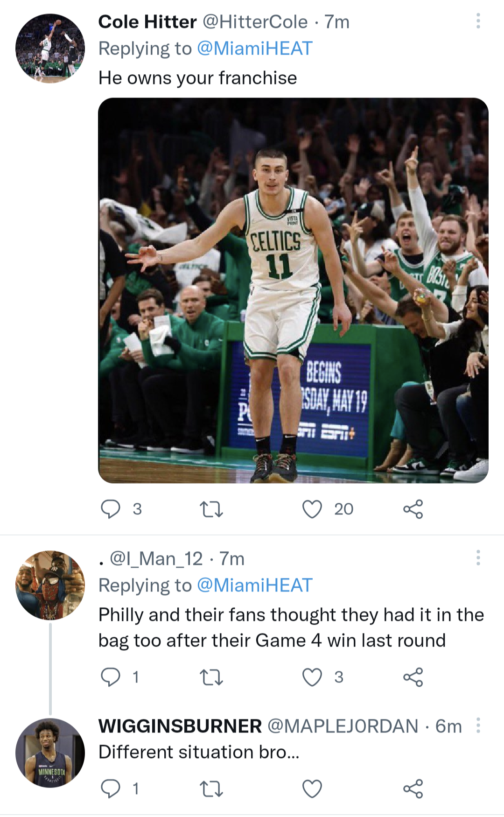The image size is (504, 817).
Task: Retweet WIGGINSBURNER's Different situation tweet
Action: (x=211, y=789)
